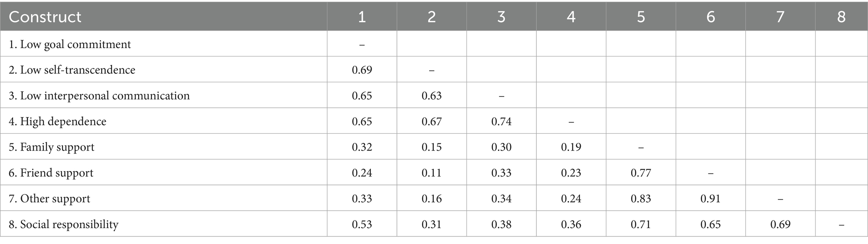Click the "4. High dependence" row label

58,122
